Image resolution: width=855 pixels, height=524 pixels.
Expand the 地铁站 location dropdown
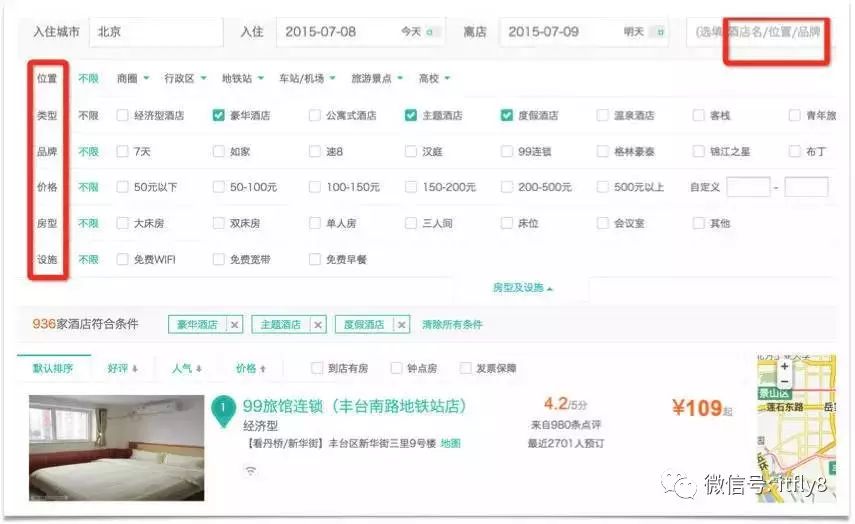point(243,79)
